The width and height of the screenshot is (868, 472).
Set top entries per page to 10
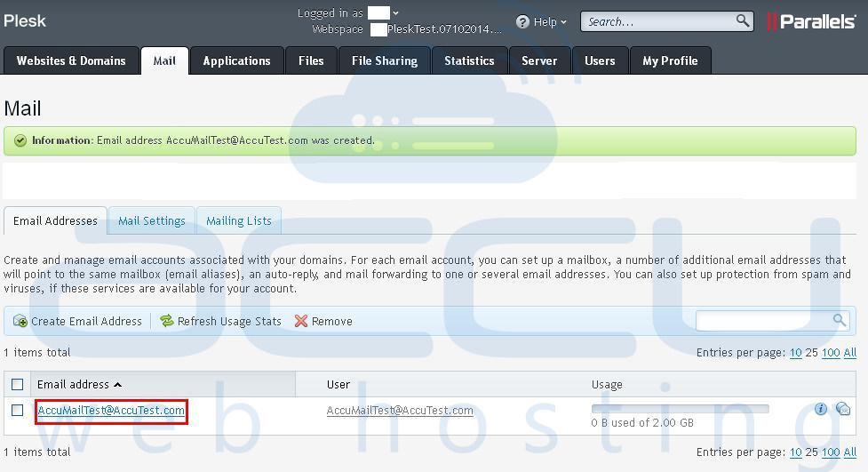pyautogui.click(x=795, y=352)
